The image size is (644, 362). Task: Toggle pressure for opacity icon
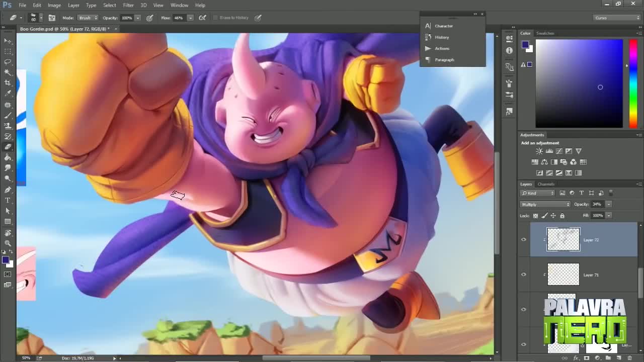(x=150, y=18)
